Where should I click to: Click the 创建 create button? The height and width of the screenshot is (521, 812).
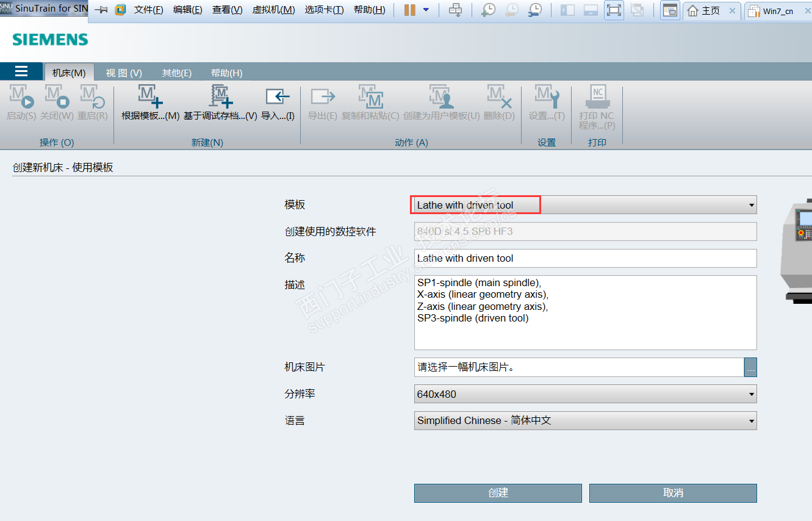click(x=498, y=493)
